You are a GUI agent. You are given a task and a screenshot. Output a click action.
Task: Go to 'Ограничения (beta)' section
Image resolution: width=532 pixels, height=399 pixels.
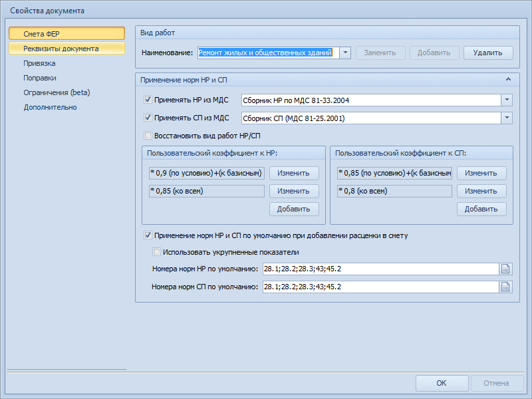point(57,92)
